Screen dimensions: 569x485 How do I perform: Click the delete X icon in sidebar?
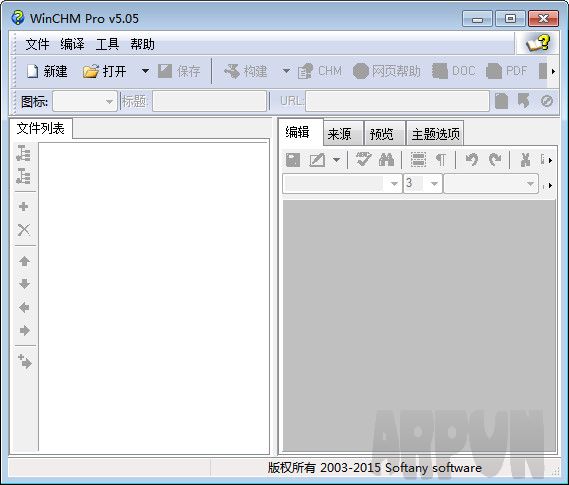tap(24, 230)
